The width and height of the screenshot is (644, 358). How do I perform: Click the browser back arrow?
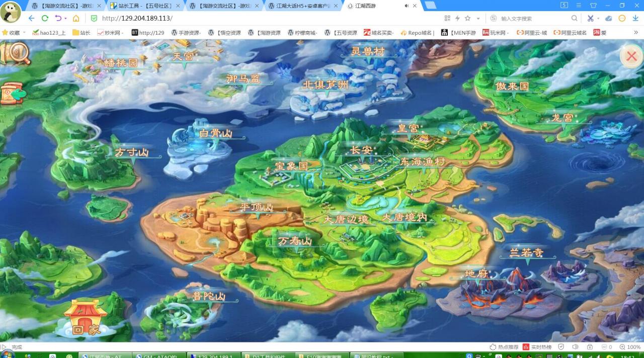tap(31, 18)
